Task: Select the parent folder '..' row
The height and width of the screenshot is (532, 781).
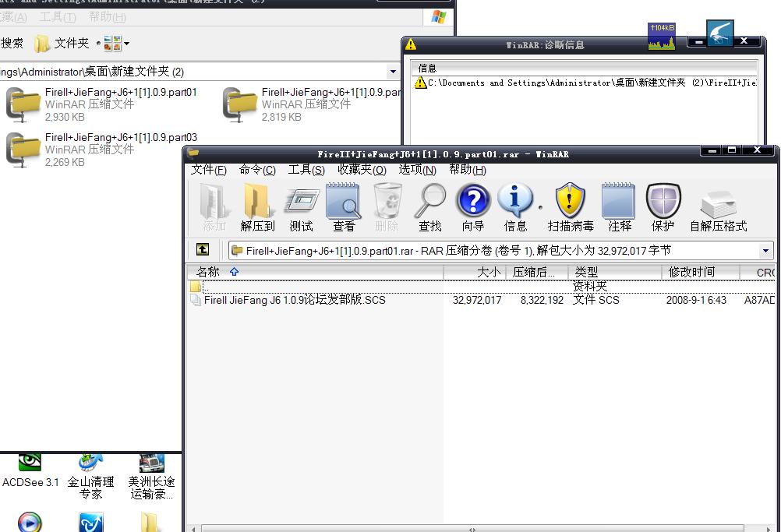Action: pos(481,287)
